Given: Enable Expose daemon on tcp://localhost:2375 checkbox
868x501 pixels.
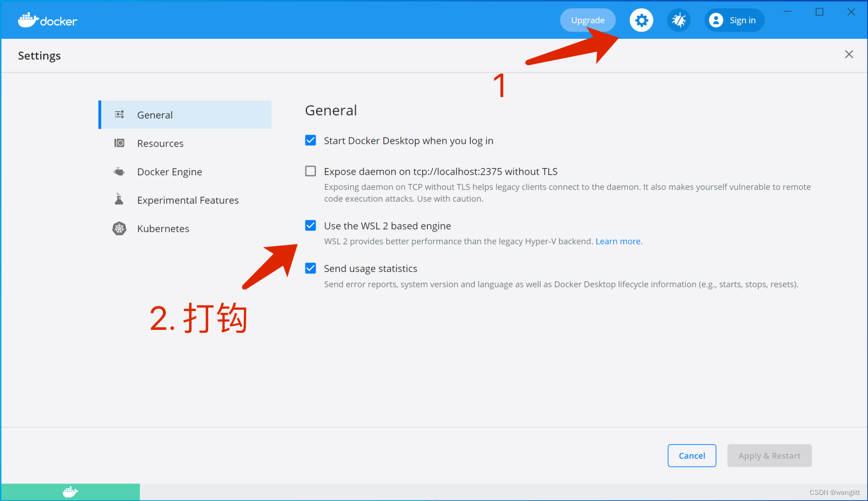Looking at the screenshot, I should [311, 171].
